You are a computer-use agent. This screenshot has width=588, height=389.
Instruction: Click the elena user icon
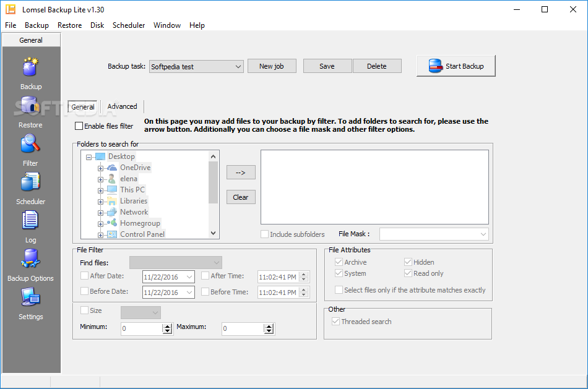pos(112,179)
